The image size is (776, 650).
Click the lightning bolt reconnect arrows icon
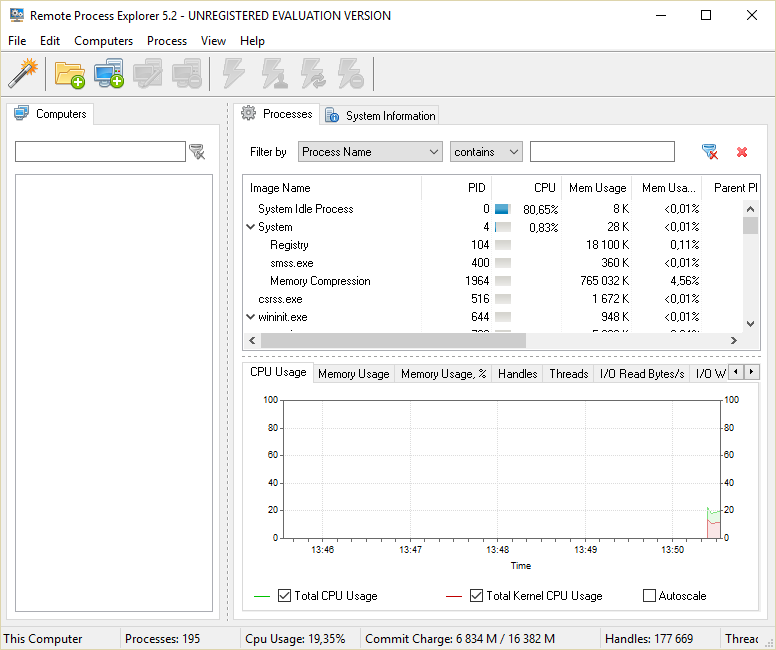(313, 74)
